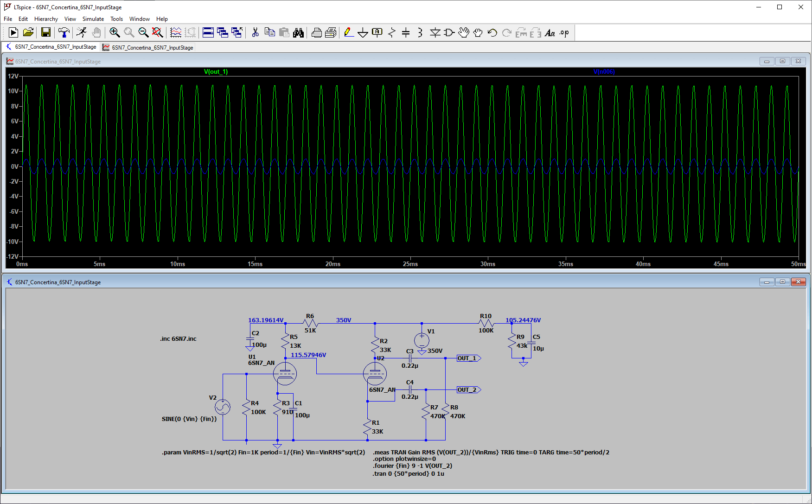The image size is (812, 504).
Task: Click the .param VinRMS directive text
Action: click(263, 452)
